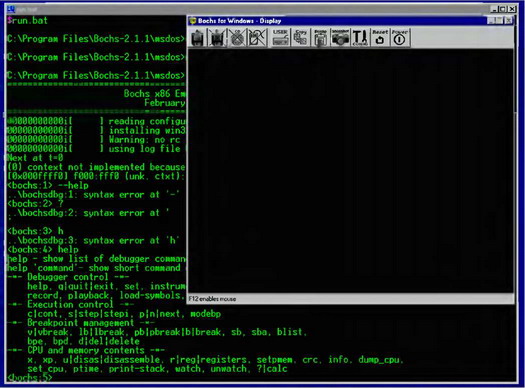Click the F12 enables mouse status bar
Screen dimensions: 525x388
click(x=351, y=299)
